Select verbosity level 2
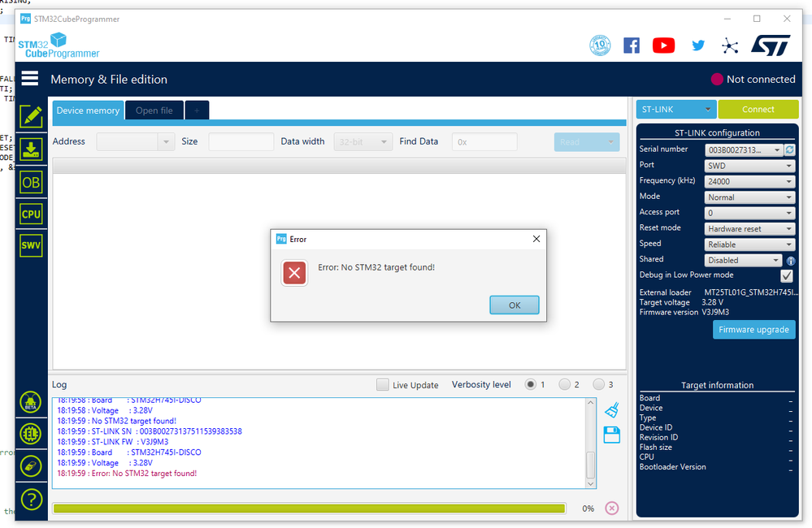The image size is (812, 528). tap(564, 384)
